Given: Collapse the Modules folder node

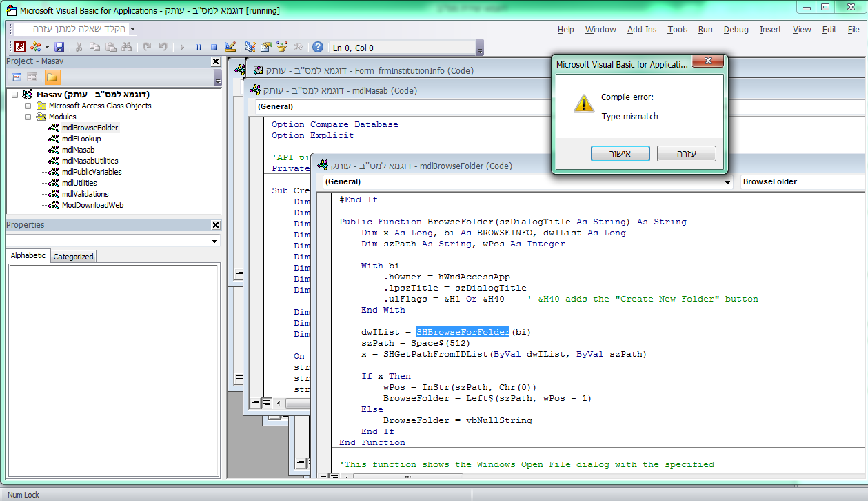Looking at the screenshot, I should (x=28, y=117).
